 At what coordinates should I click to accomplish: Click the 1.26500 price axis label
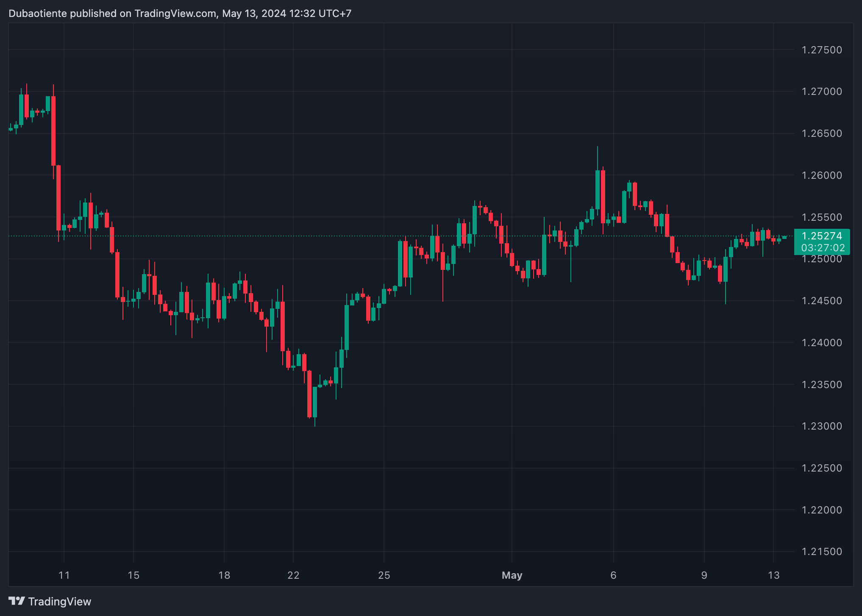pyautogui.click(x=822, y=133)
